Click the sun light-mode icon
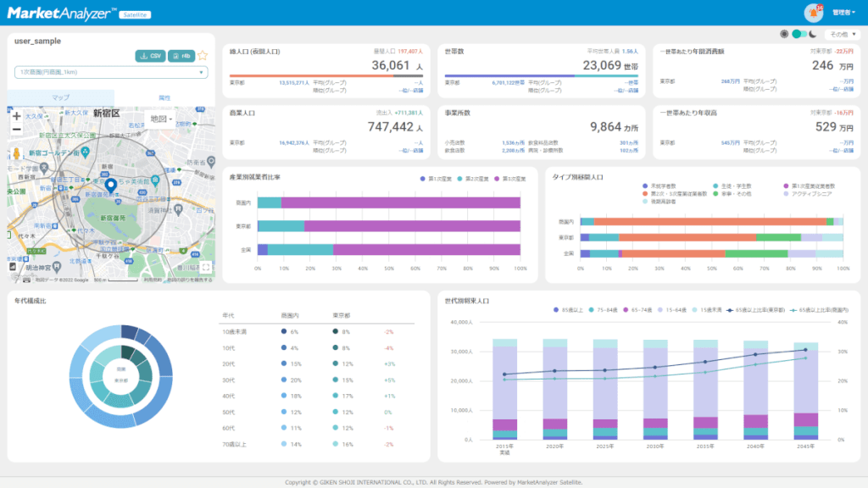The height and width of the screenshot is (488, 868). point(784,34)
